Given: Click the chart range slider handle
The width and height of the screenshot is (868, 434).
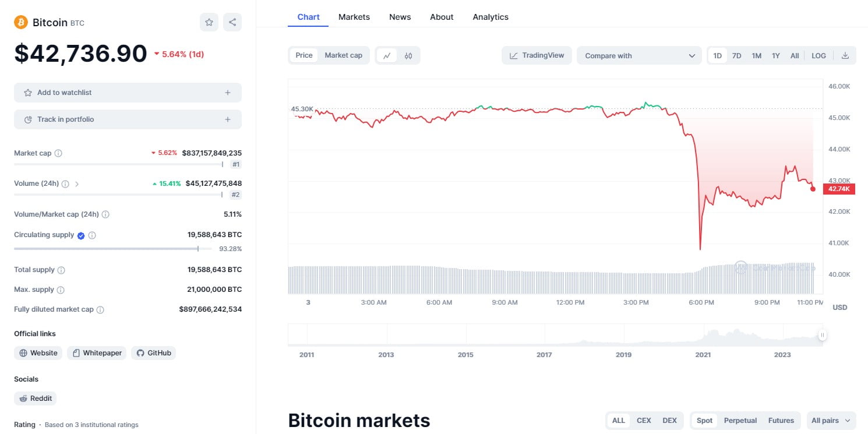Looking at the screenshot, I should click(823, 335).
